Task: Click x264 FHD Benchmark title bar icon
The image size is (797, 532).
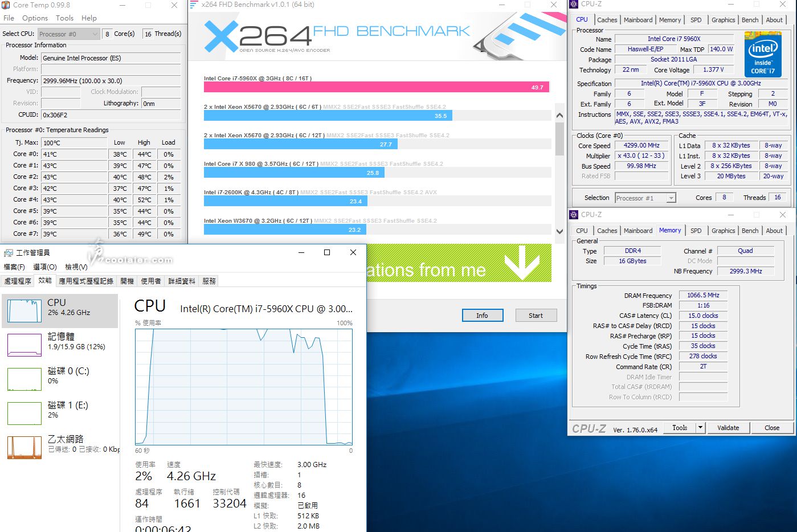Action: click(194, 5)
